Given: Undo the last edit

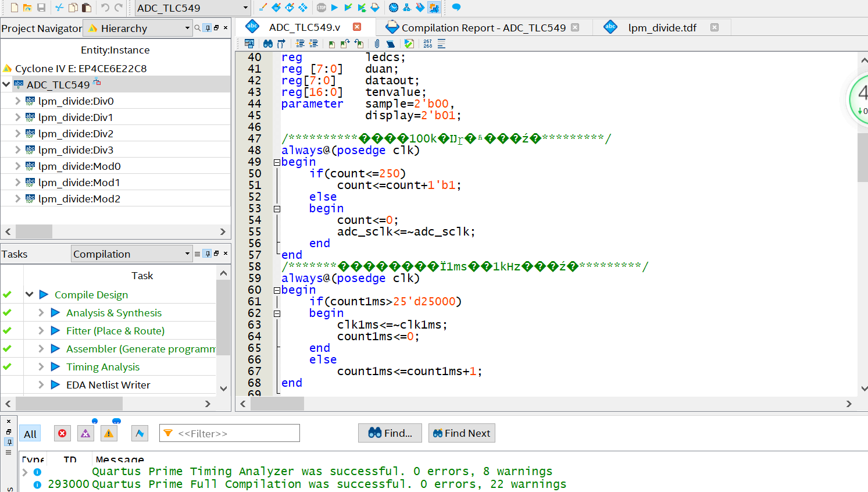Looking at the screenshot, I should click(105, 8).
